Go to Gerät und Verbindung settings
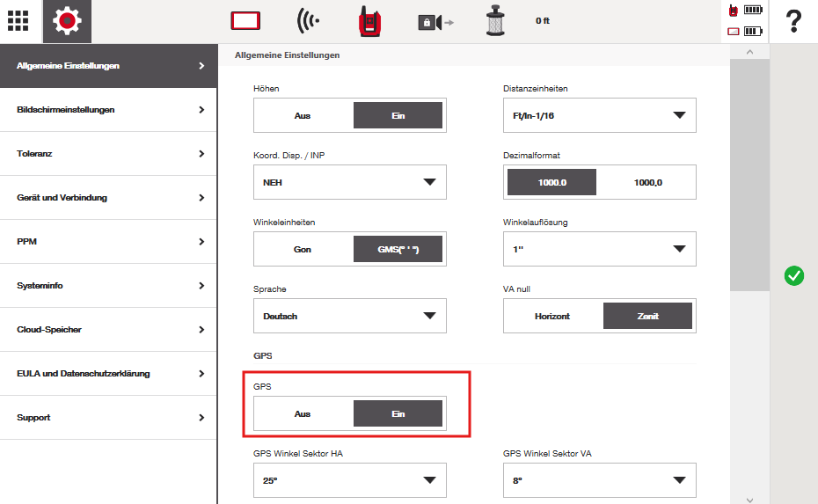Viewport: 818px width, 504px height. (108, 198)
